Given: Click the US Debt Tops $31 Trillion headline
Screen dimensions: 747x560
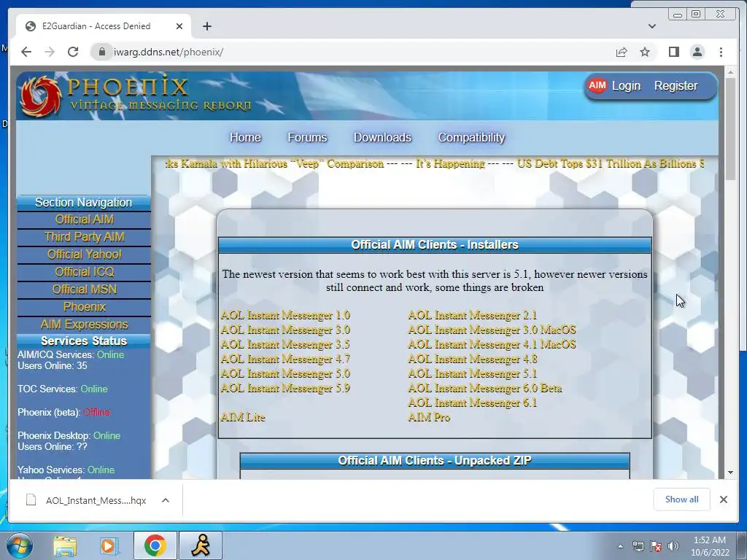Looking at the screenshot, I should (x=611, y=164).
